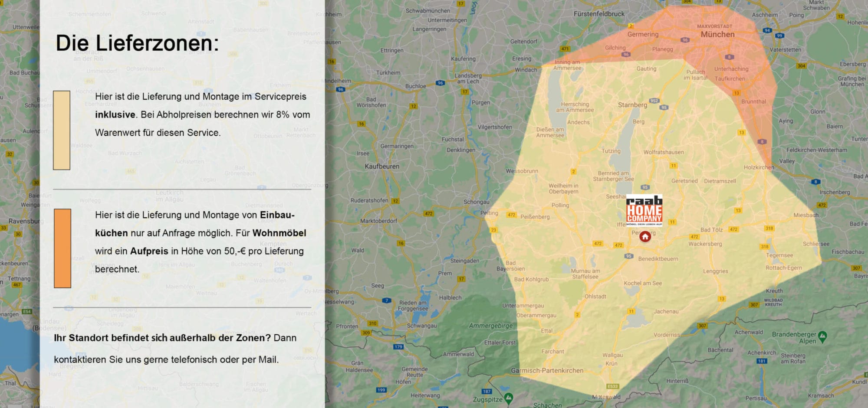868x408 pixels.
Task: Click the orange surcharge-zone legend swatch
Action: click(x=62, y=248)
